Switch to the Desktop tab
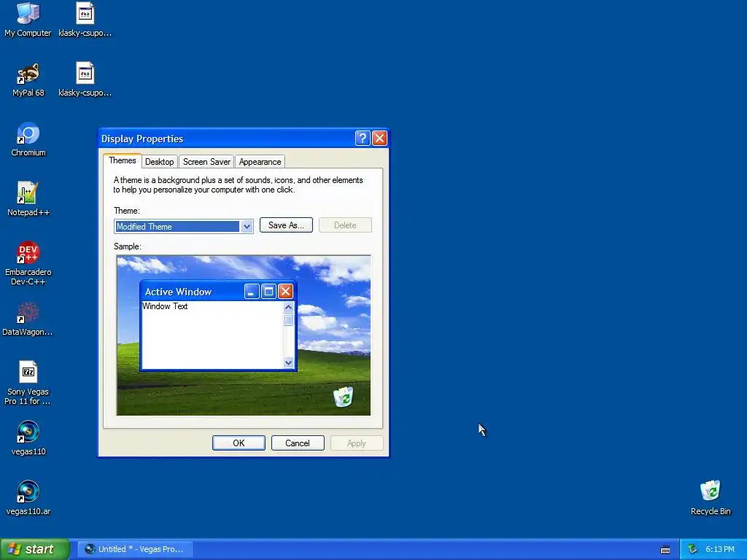747x560 pixels. pyautogui.click(x=160, y=162)
